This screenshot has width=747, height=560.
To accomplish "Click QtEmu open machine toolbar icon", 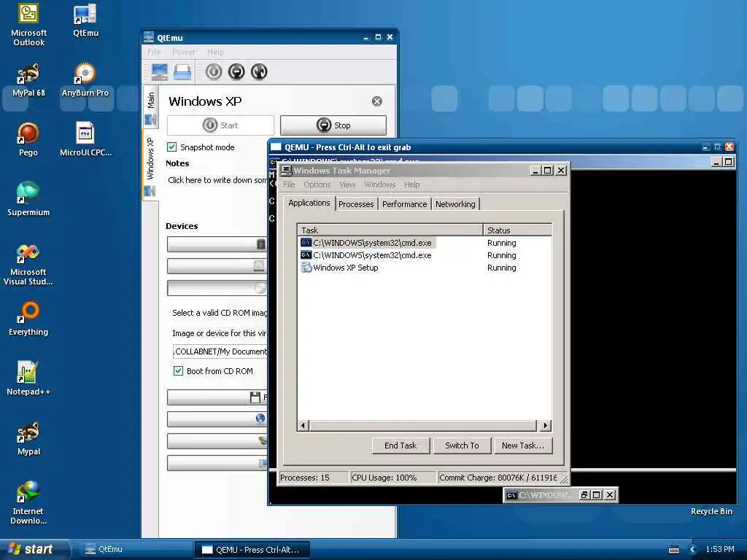I will click(182, 72).
